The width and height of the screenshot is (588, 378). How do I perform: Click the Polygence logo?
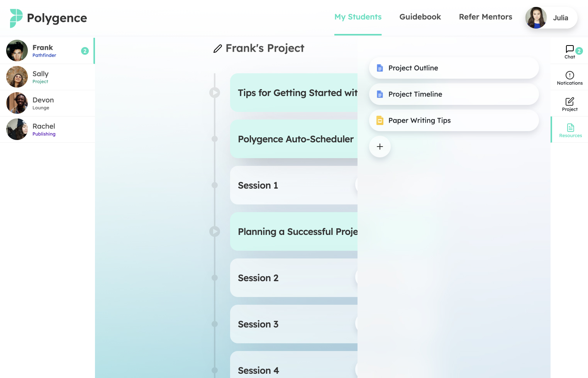click(x=48, y=18)
